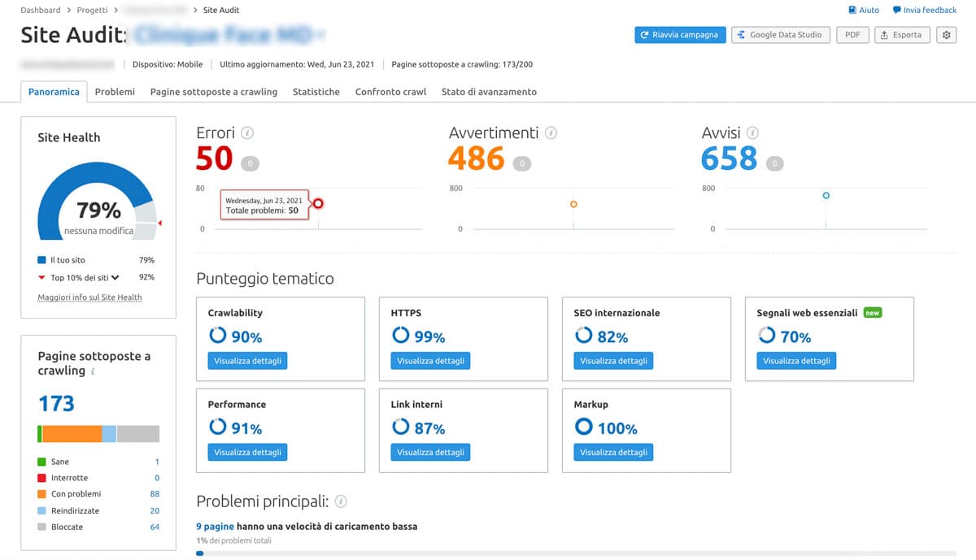This screenshot has width=976, height=560.
Task: Click the light blue Reindirizzate legend swatch
Action: click(41, 510)
